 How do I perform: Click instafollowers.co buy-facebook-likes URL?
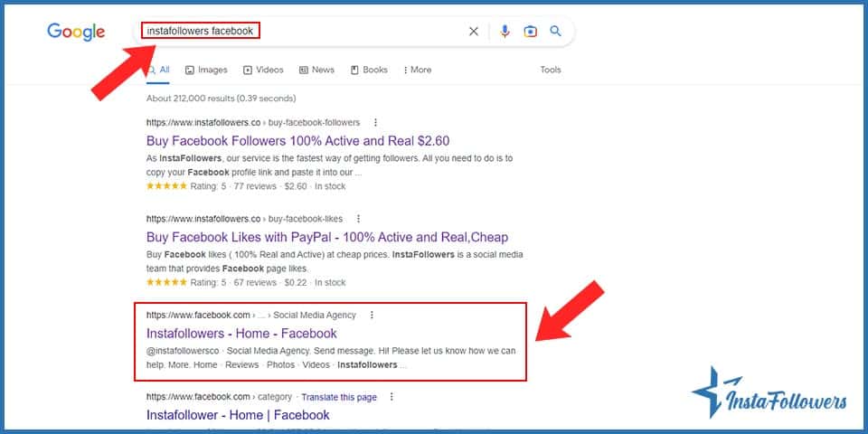[245, 219]
